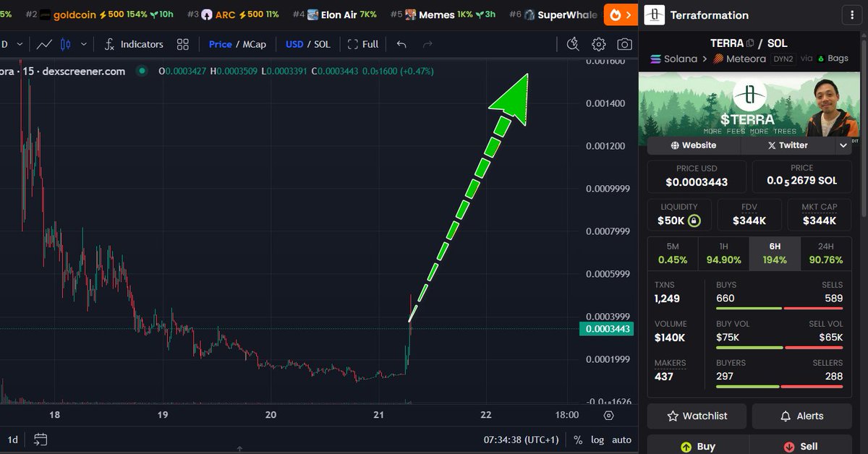This screenshot has width=868, height=454.
Task: Click the redo arrow icon
Action: [x=427, y=44]
